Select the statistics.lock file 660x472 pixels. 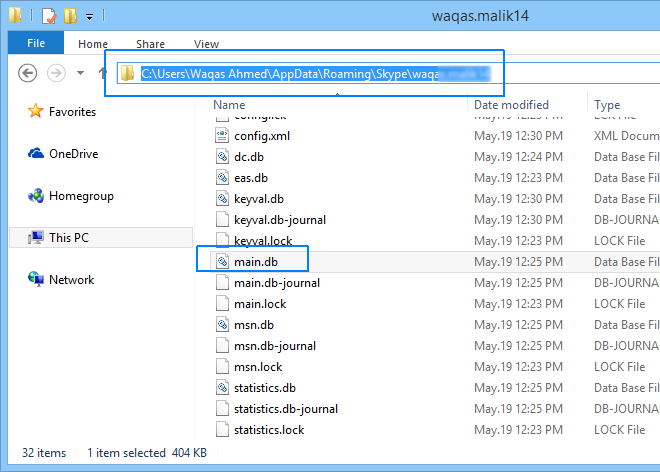point(269,430)
